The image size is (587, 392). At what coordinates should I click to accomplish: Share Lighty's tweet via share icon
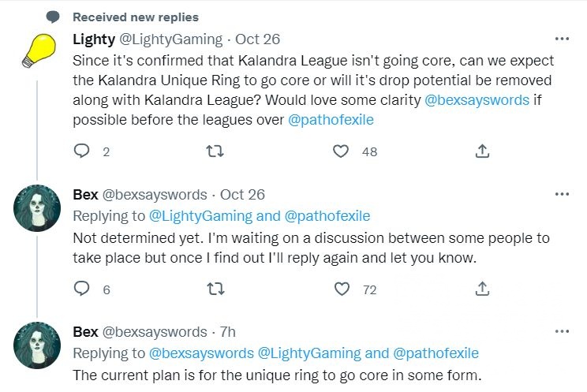(482, 151)
